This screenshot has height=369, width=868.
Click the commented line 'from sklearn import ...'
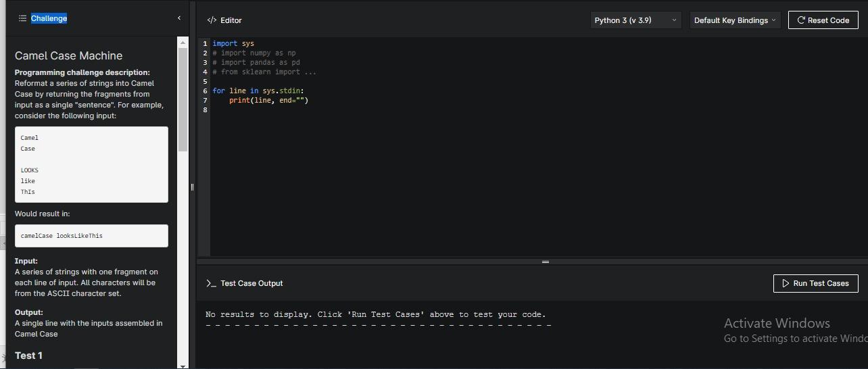point(264,72)
